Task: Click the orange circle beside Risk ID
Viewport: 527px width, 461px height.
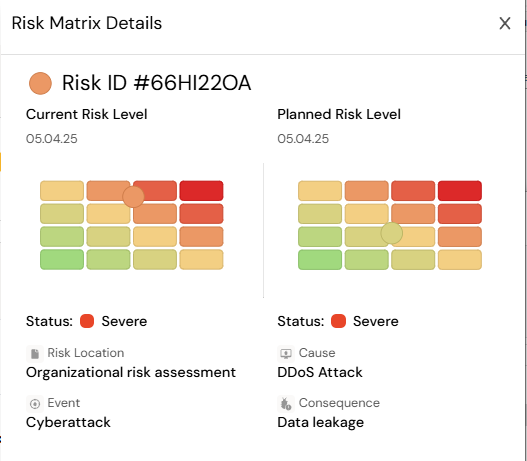Action: [40, 83]
